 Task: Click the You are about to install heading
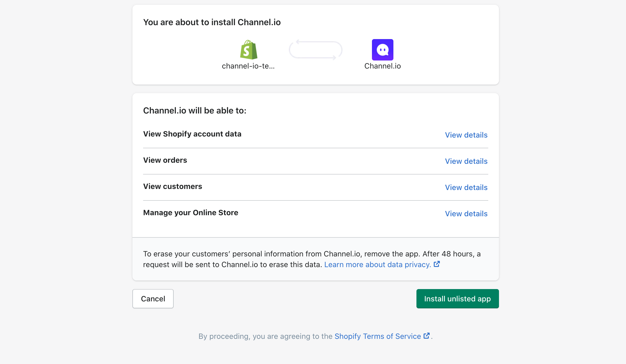tap(212, 22)
